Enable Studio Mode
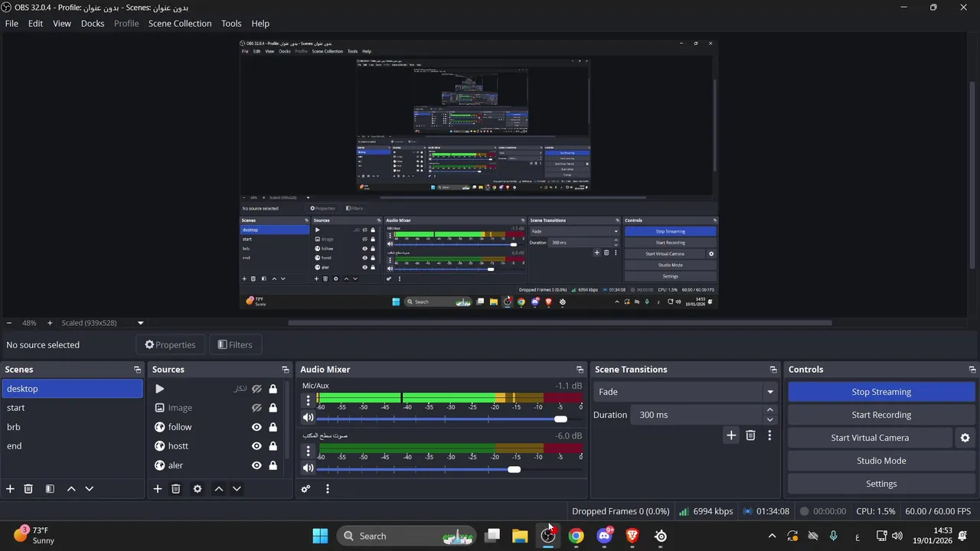 pyautogui.click(x=881, y=461)
